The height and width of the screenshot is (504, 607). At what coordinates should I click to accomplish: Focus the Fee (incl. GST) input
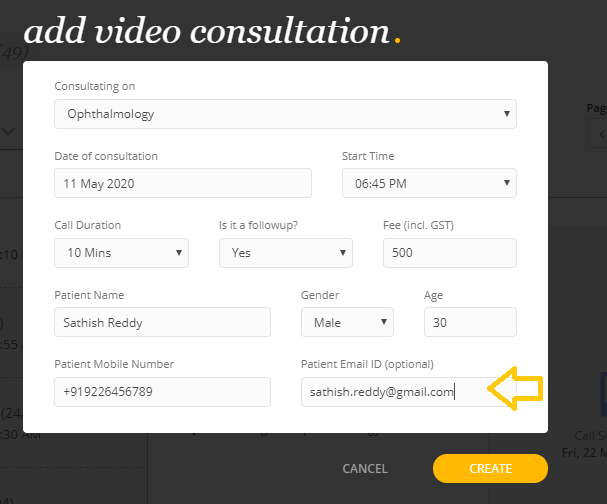point(449,253)
